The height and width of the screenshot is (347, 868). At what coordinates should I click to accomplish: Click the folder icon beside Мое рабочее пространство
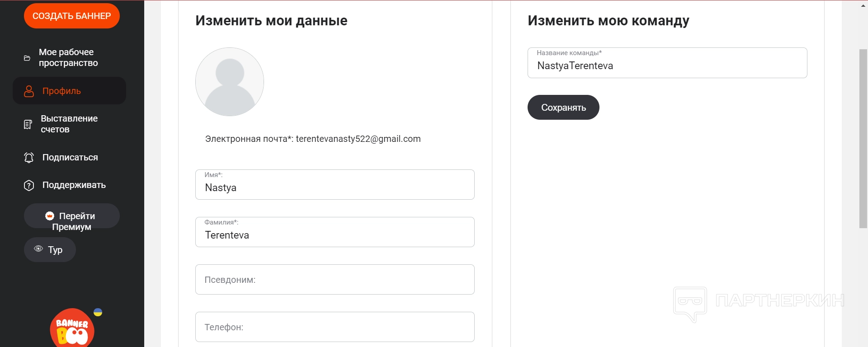(27, 58)
